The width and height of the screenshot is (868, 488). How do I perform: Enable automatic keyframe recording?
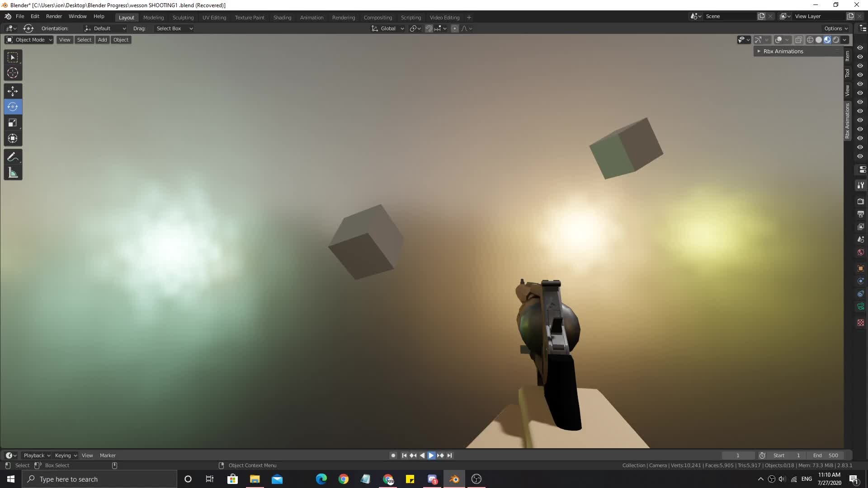click(x=392, y=455)
